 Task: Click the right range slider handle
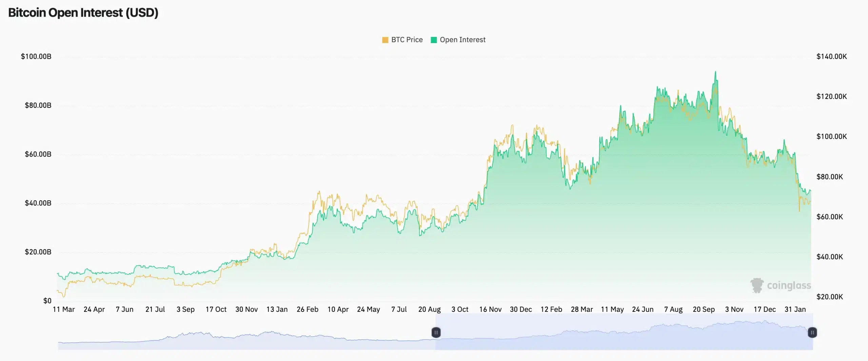(812, 333)
